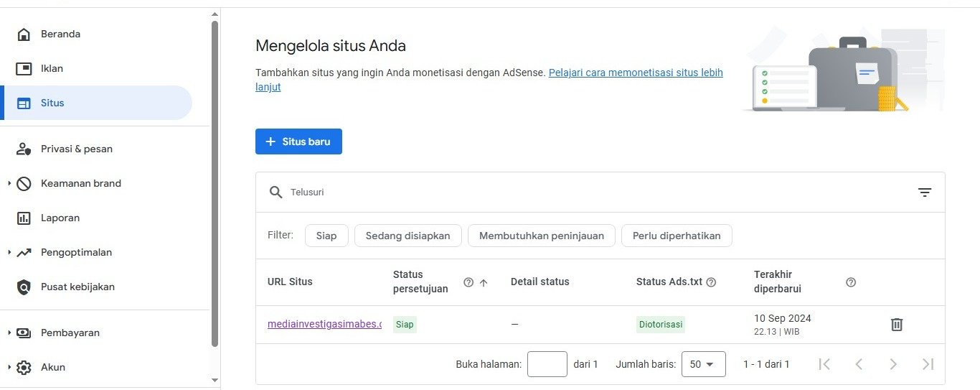Click the Keamanan brand blocked icon

[24, 183]
